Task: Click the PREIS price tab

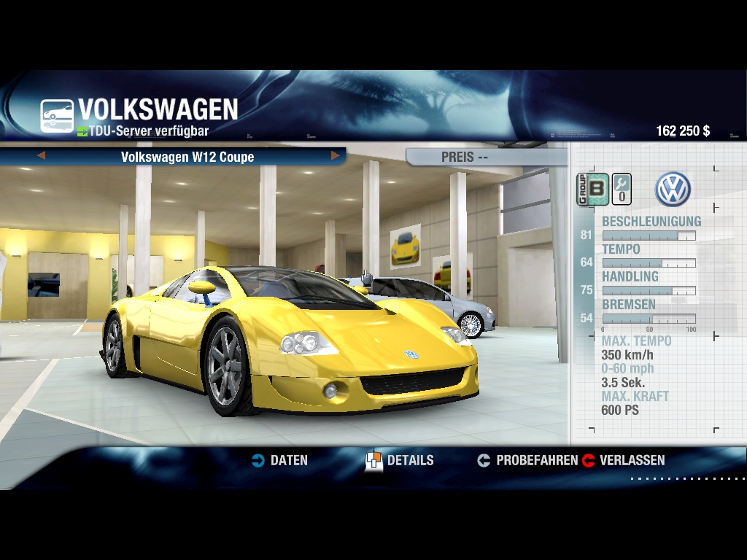Action: click(x=487, y=157)
